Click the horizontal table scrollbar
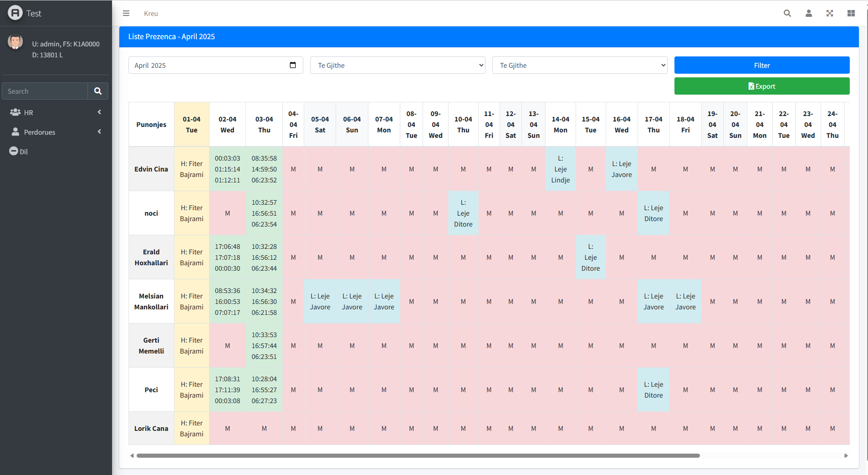The width and height of the screenshot is (868, 475). coord(418,455)
